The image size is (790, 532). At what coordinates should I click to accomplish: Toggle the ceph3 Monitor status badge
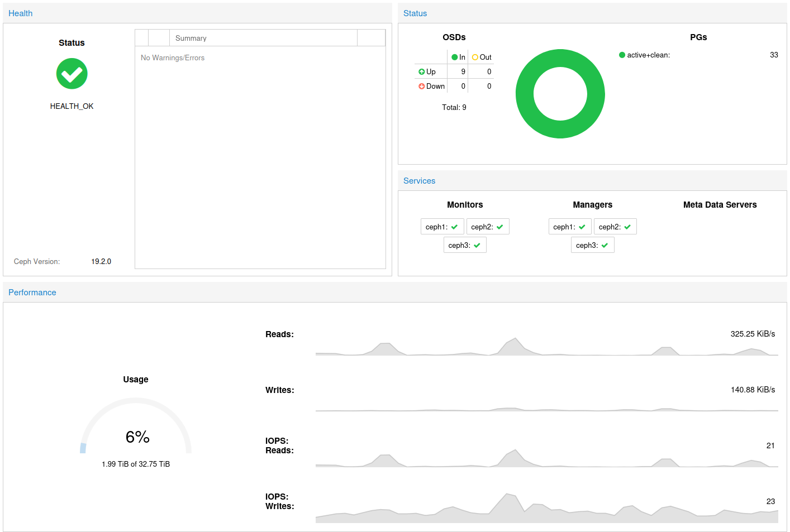(465, 245)
